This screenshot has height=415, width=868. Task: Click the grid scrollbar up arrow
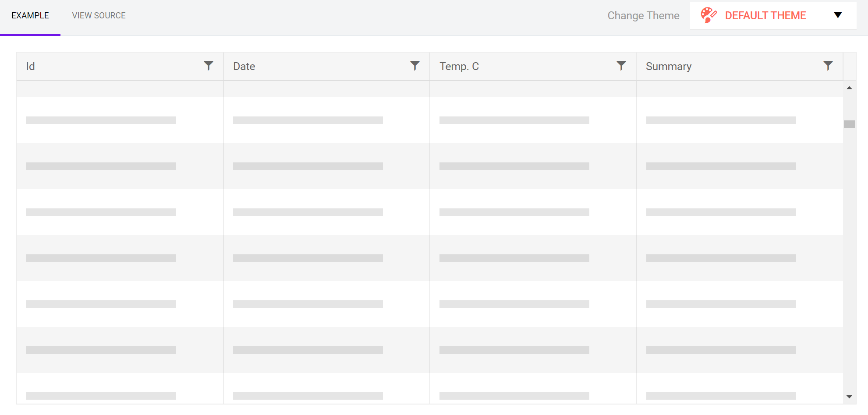point(849,88)
